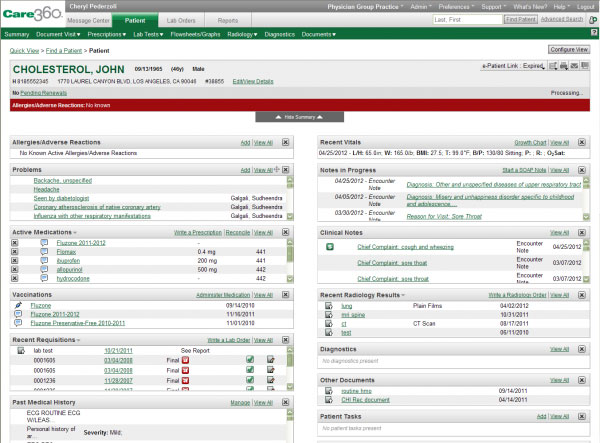Expand the Recent Requisitions header dropdown
Viewport: 600px width, 443px height.
point(78,340)
